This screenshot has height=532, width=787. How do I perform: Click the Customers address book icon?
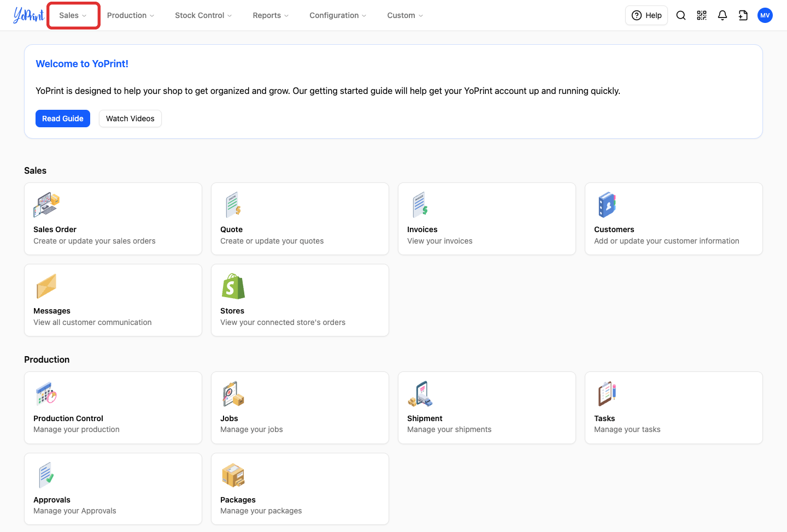(x=607, y=205)
